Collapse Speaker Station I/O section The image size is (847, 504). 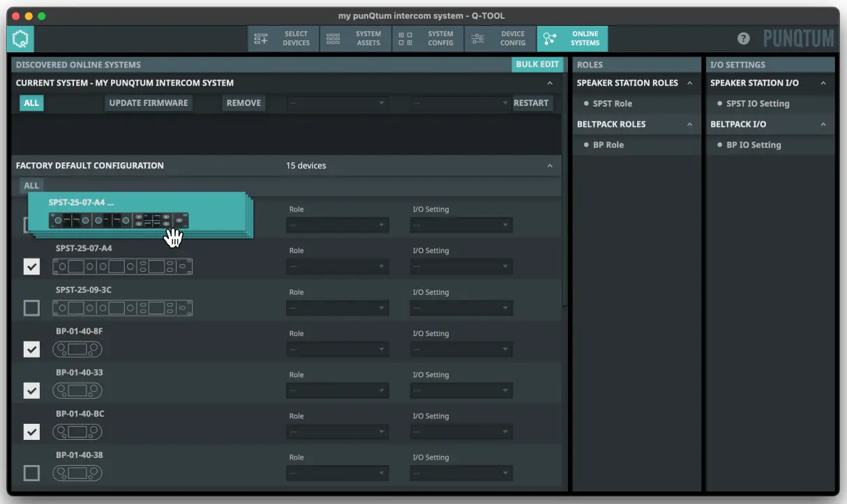823,83
